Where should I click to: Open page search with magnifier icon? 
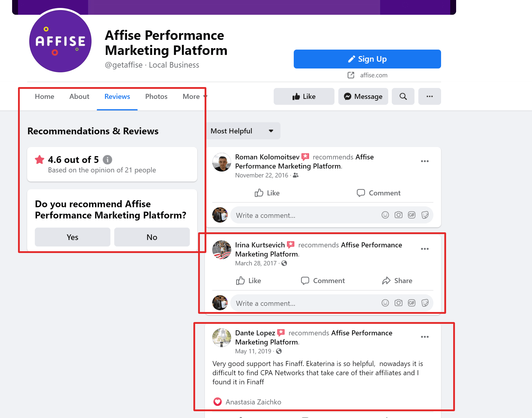(x=403, y=97)
